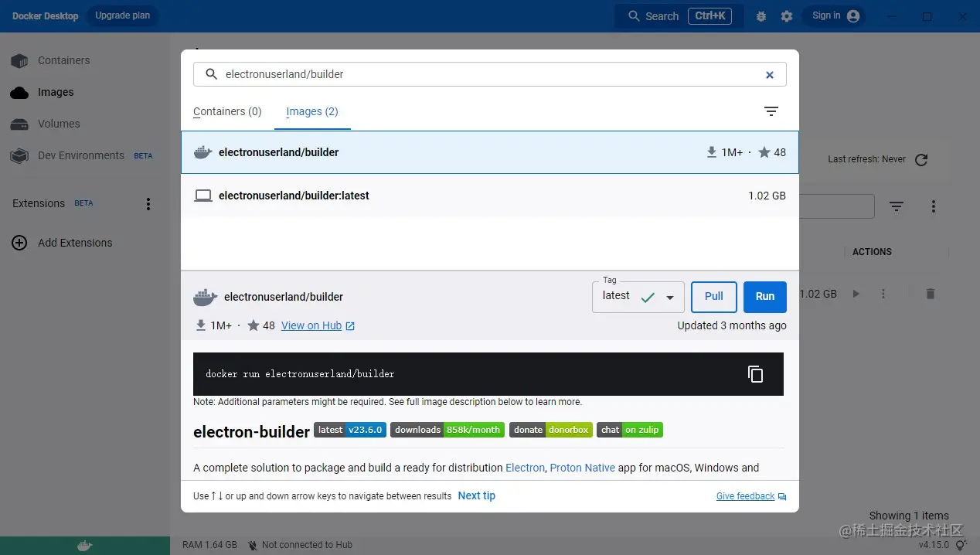Open the image row three-dot actions menu
Image resolution: width=980 pixels, height=555 pixels.
[x=883, y=294]
